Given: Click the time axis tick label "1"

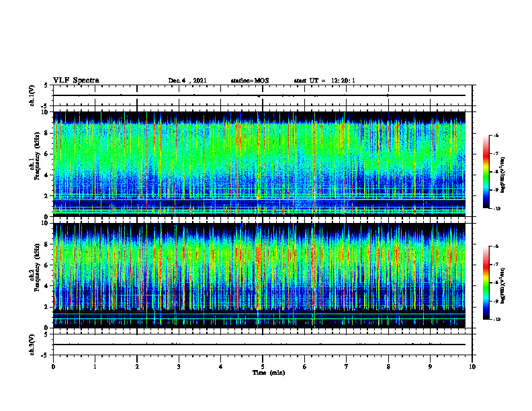Looking at the screenshot, I should [x=95, y=367].
